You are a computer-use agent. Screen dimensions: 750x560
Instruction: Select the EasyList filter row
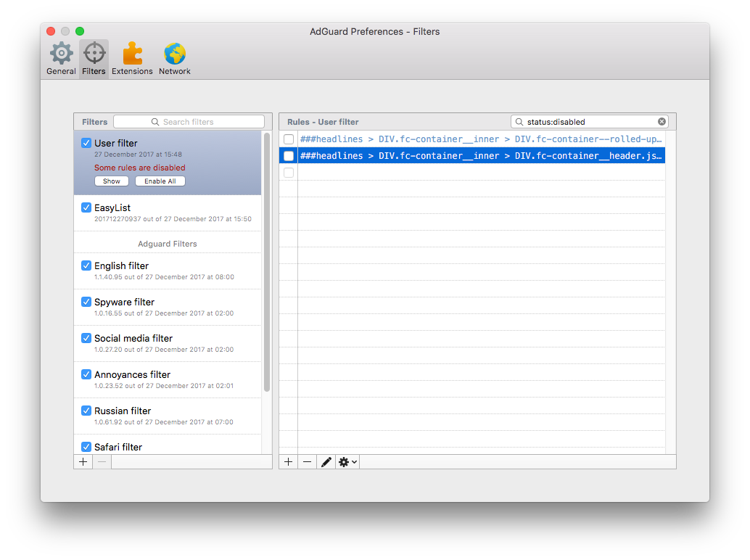click(x=168, y=213)
